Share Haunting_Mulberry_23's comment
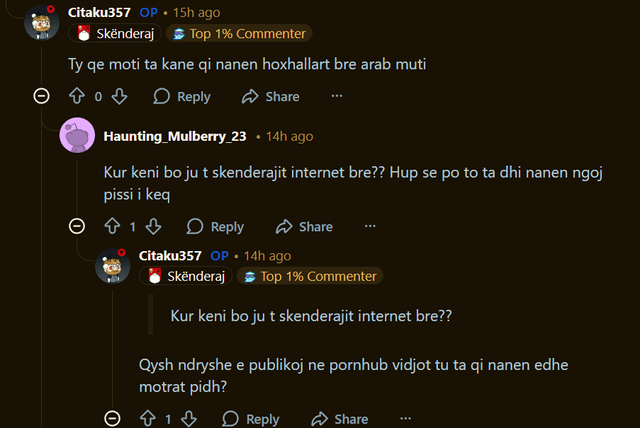Screen dimensions: 640x428 tap(304, 226)
